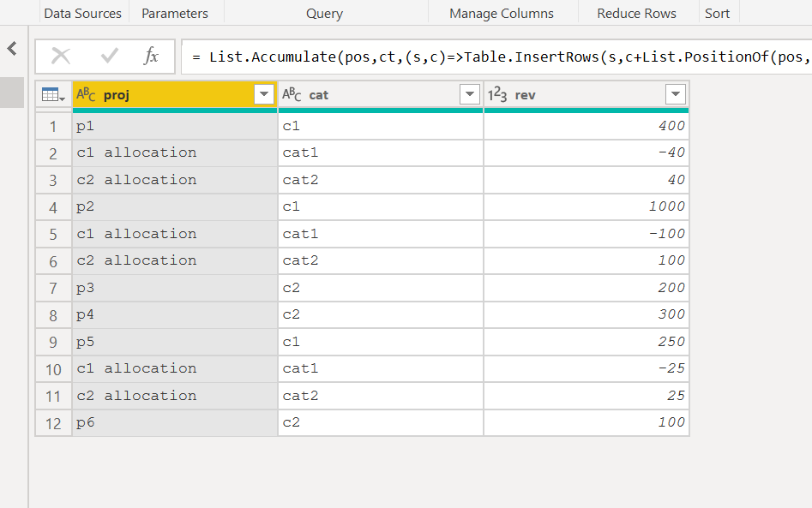Open the Parameters ribbon group

click(175, 14)
